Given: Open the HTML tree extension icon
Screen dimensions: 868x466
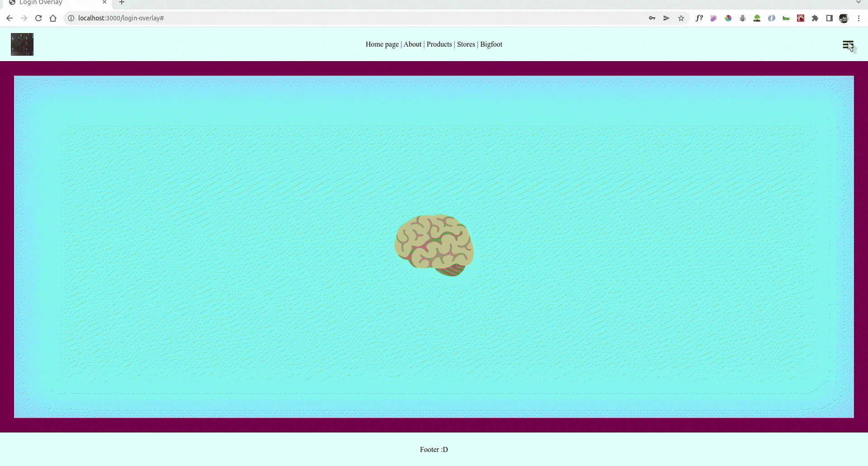Looking at the screenshot, I should [x=757, y=18].
